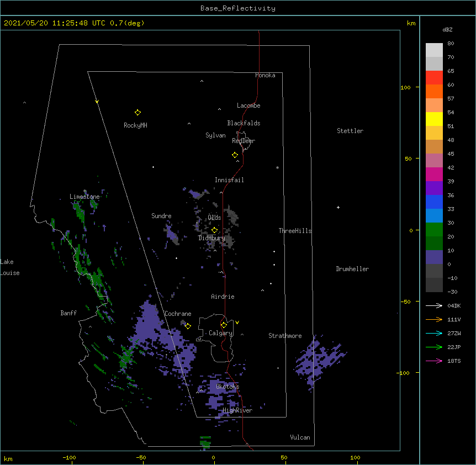Click the yellow V marker on the inner boundary's northwest edge
Image resolution: width=476 pixels, height=465 pixels.
pos(97,102)
